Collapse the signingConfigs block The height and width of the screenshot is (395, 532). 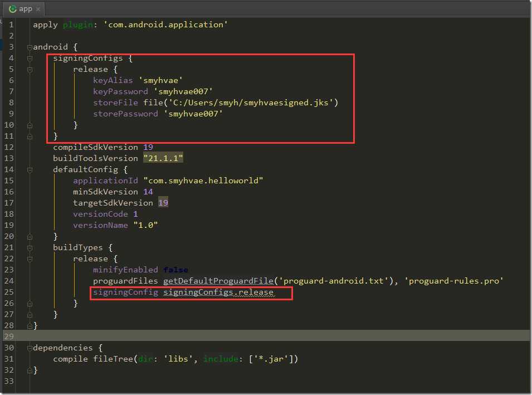coord(30,58)
